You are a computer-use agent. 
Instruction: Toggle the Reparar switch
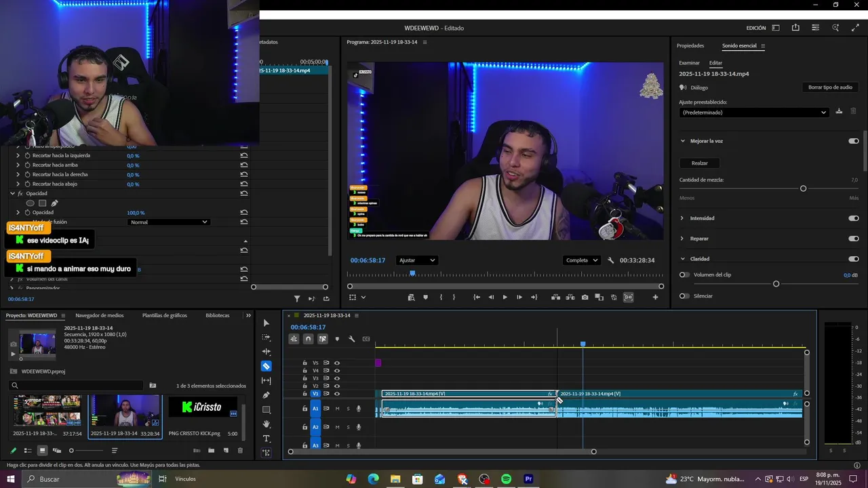[x=854, y=239]
